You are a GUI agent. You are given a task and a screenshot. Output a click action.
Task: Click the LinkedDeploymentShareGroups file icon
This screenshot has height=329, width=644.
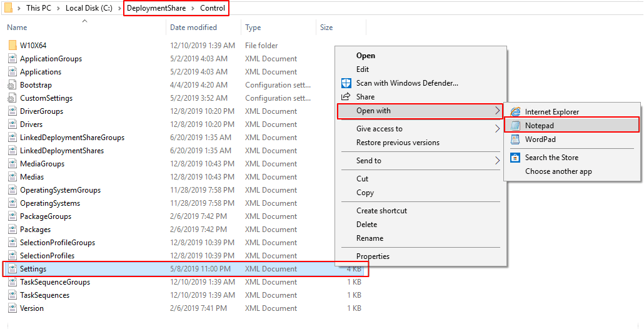click(x=13, y=137)
